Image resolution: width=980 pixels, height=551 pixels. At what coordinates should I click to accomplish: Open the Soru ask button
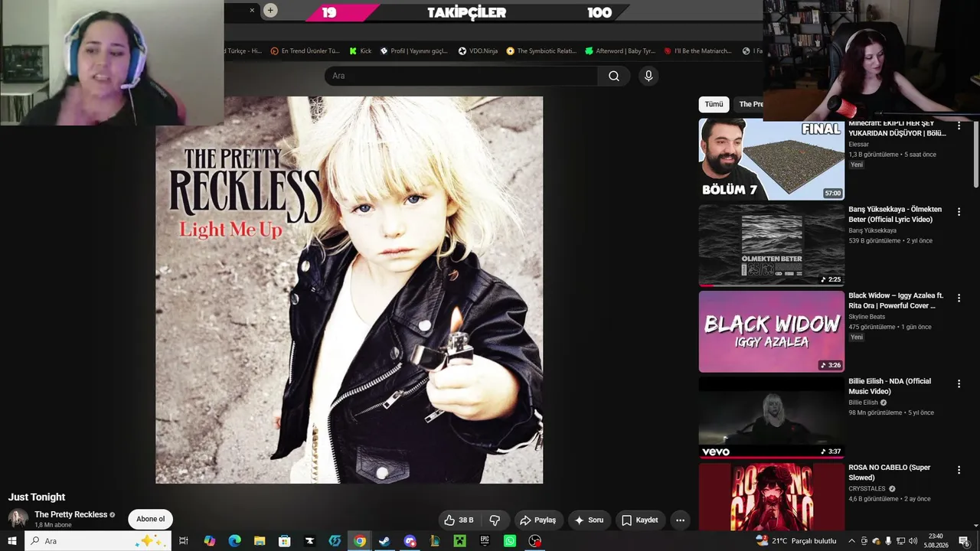(x=589, y=520)
